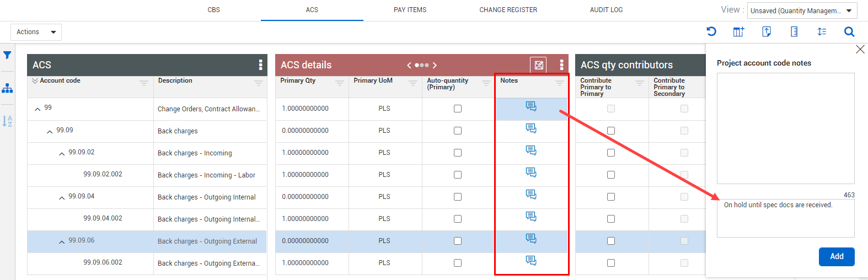The image size is (868, 280).
Task: Switch to the CHANGE REGISTER tab
Action: (x=508, y=10)
